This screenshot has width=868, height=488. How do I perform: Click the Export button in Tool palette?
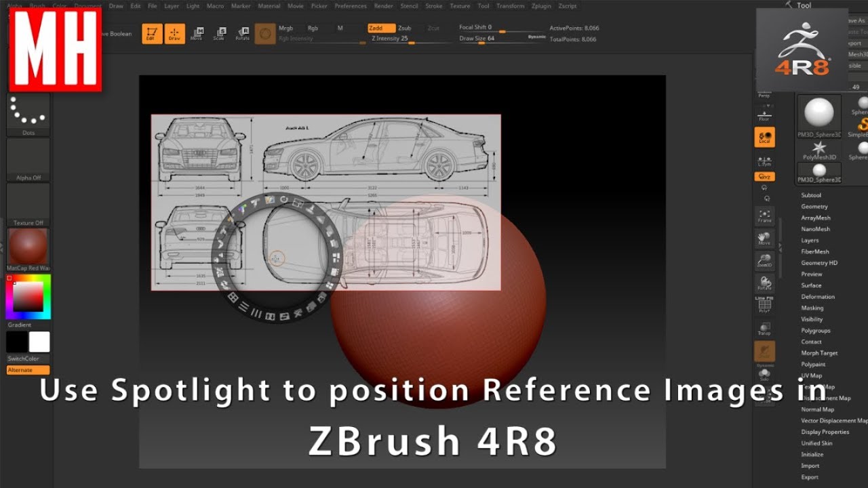810,477
